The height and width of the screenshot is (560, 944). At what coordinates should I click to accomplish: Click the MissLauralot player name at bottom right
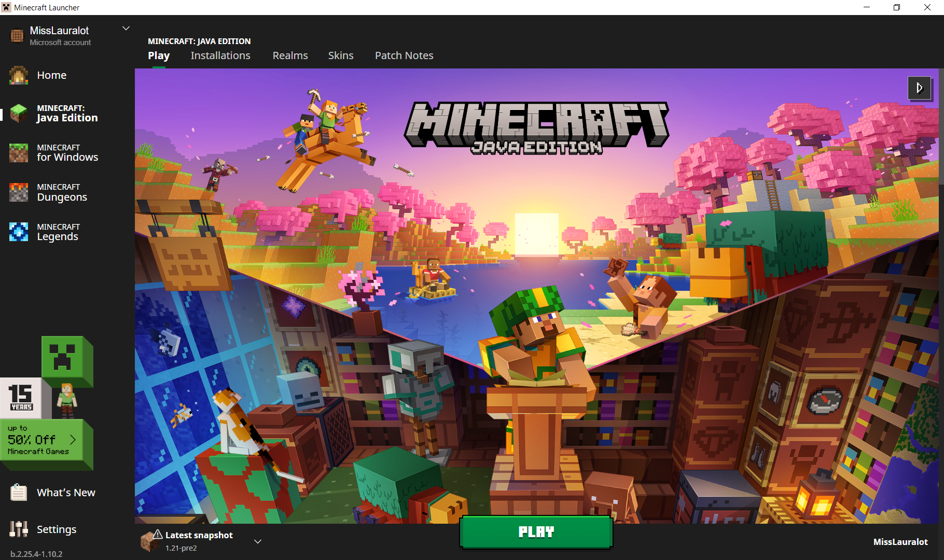tap(900, 542)
